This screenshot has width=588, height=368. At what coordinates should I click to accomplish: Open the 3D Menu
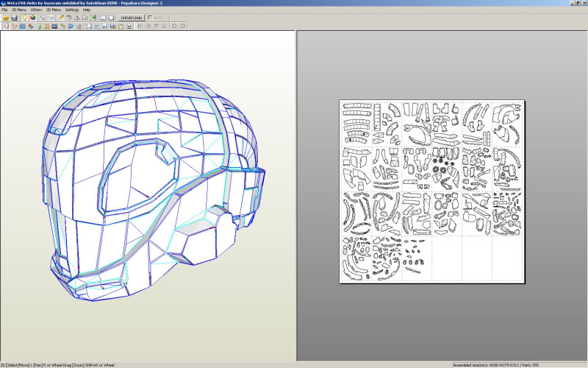18,10
